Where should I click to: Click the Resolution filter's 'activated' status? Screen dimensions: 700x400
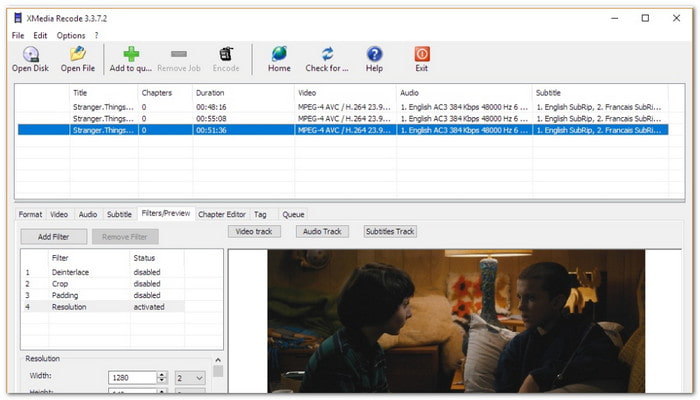coord(149,307)
